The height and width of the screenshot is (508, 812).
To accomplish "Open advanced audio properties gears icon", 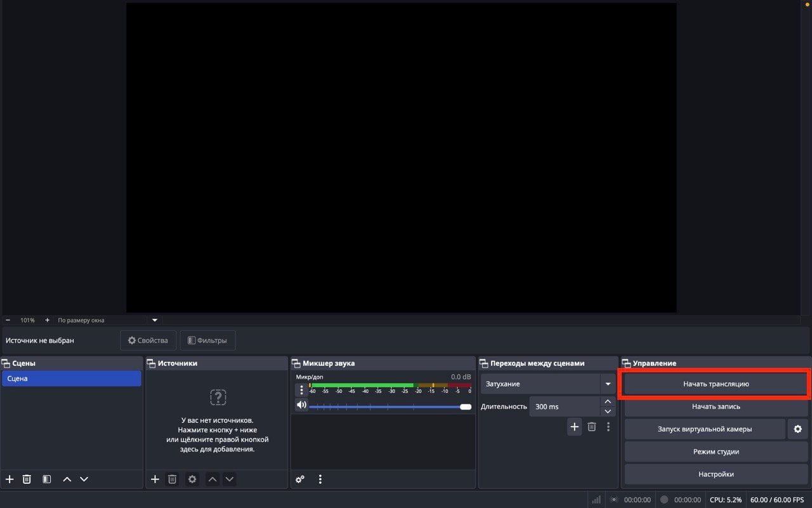I will [x=300, y=479].
